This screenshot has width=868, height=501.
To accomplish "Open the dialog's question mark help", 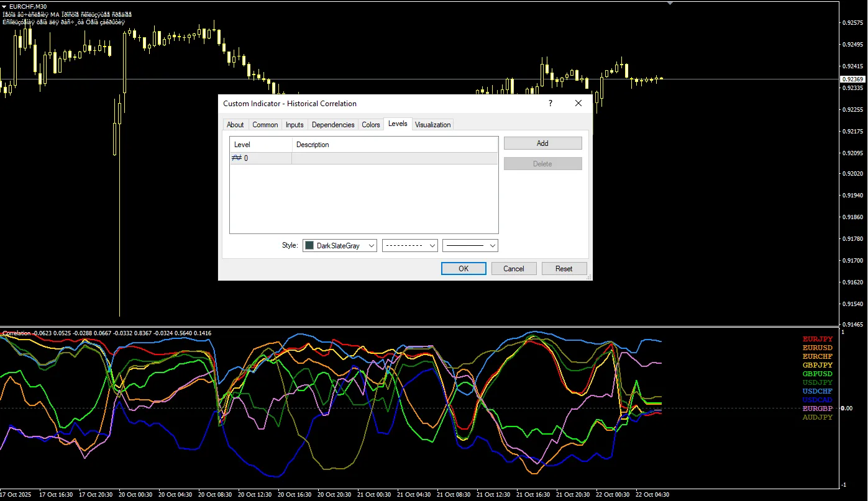I will pyautogui.click(x=550, y=104).
